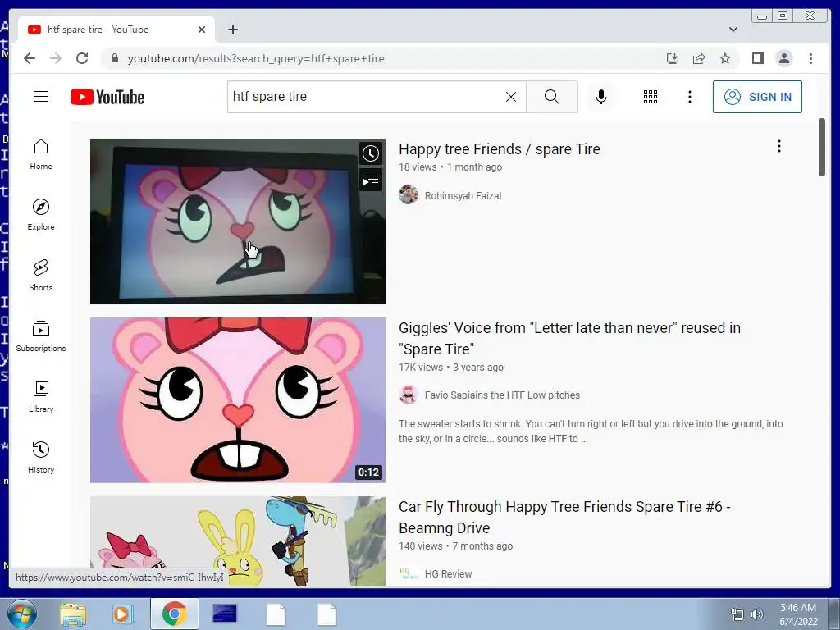Screen dimensions: 840x630
Task: Click '17K views • 3 years ago' text
Action: pos(451,367)
